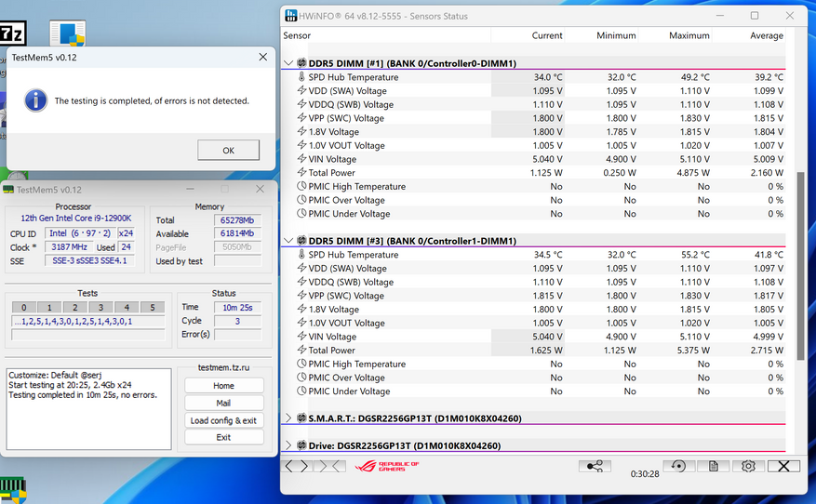
Task: Click the reset clock icon in HWiNFO
Action: click(x=679, y=466)
